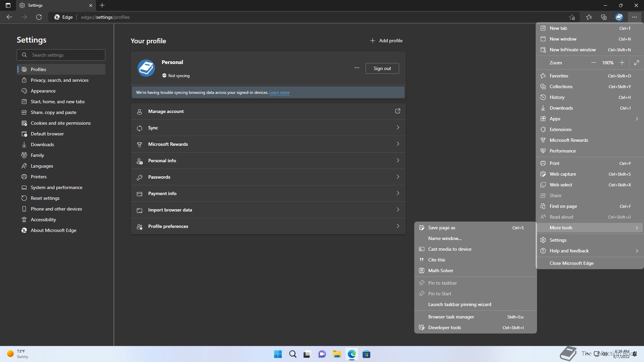Expand the Apps submenu

coord(636,119)
